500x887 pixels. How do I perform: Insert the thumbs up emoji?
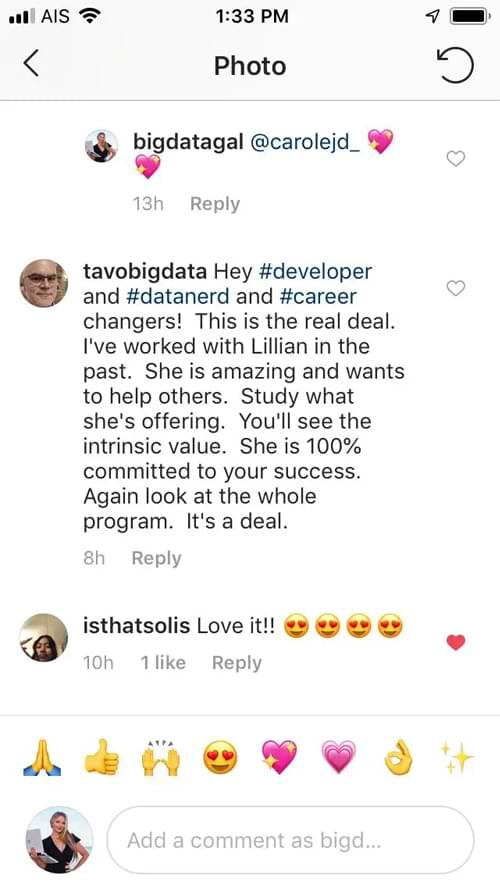tap(101, 758)
